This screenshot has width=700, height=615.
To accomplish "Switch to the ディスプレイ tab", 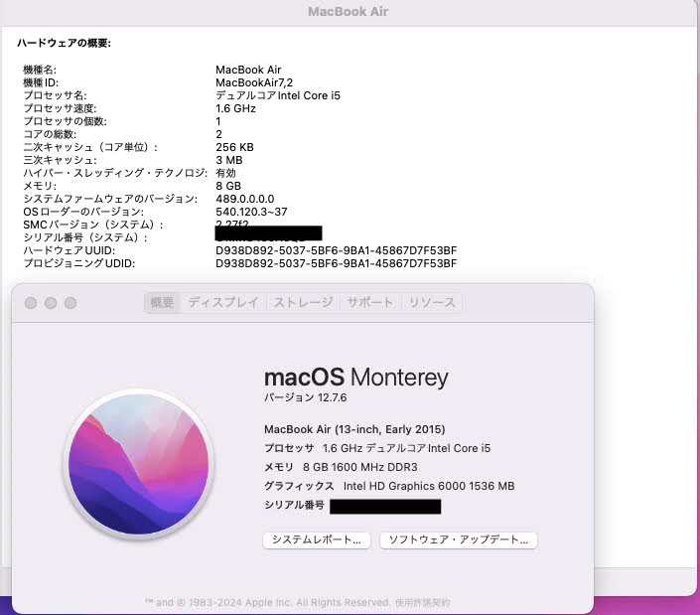I will (223, 303).
